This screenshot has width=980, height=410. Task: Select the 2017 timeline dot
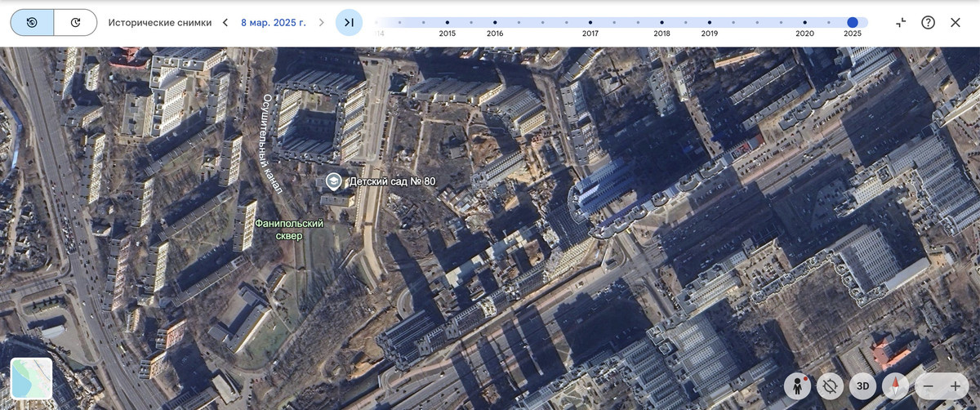click(590, 23)
